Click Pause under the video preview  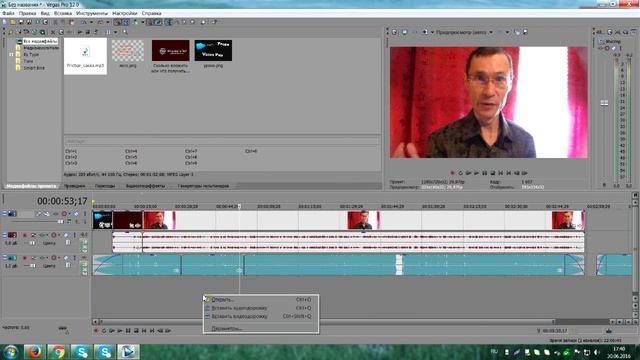point(484,173)
